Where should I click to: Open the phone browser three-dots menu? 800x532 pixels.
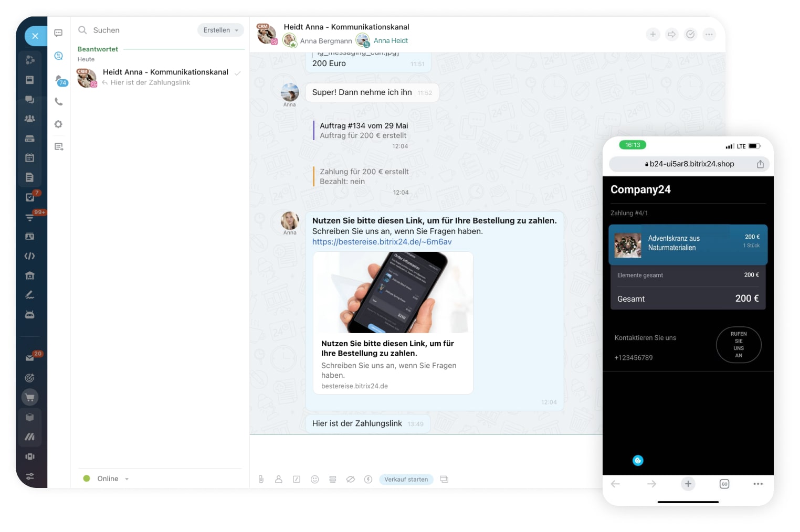click(x=758, y=484)
